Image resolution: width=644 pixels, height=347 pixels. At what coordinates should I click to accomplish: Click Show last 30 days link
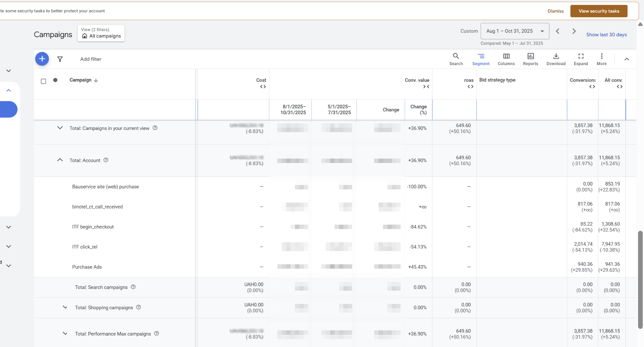(x=606, y=35)
